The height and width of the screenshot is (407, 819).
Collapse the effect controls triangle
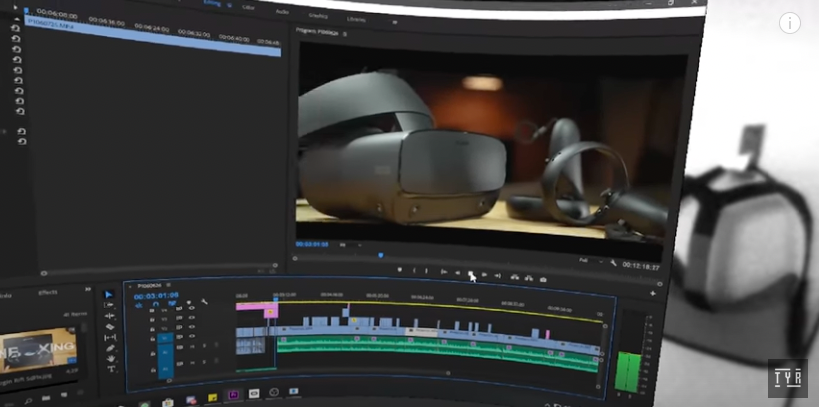16,18
